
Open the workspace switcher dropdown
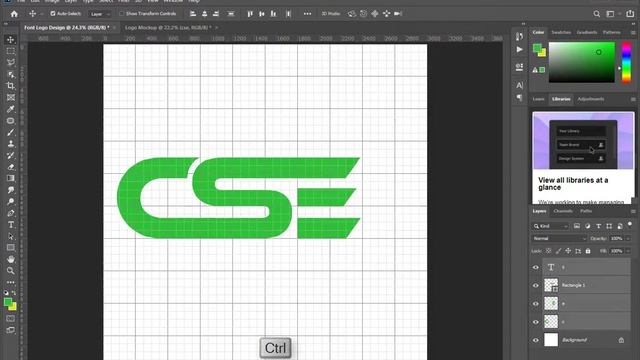pyautogui.click(x=613, y=14)
